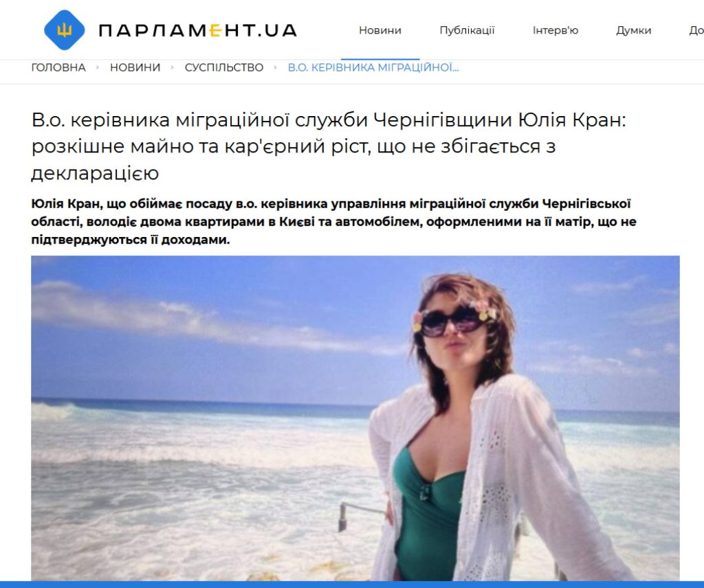Click the blue В.О. КЕРІВНИКА МІГРАЦІЙНОЇ… breadcrumb
Image resolution: width=704 pixels, height=588 pixels.
point(373,67)
